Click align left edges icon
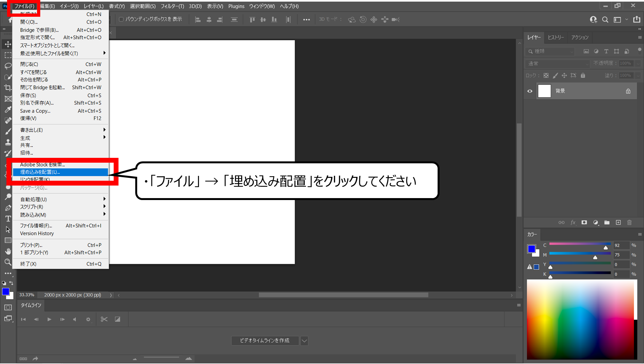 tap(198, 20)
